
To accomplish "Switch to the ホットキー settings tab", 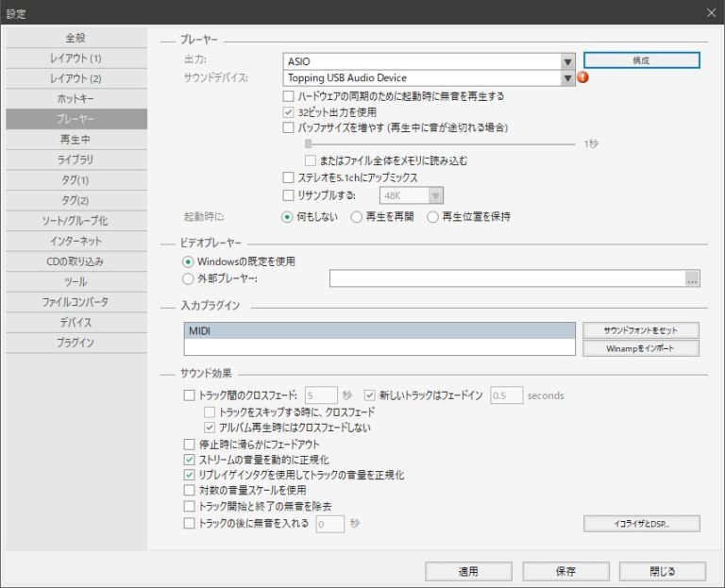I will click(76, 98).
